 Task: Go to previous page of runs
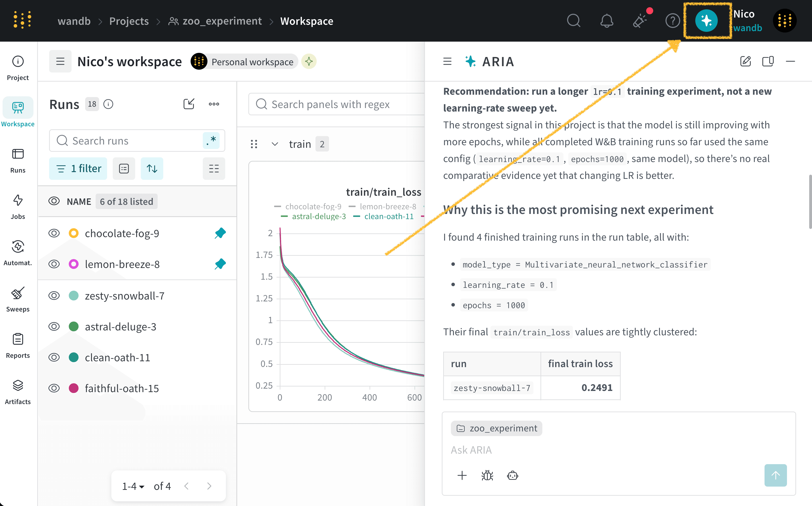pos(187,486)
